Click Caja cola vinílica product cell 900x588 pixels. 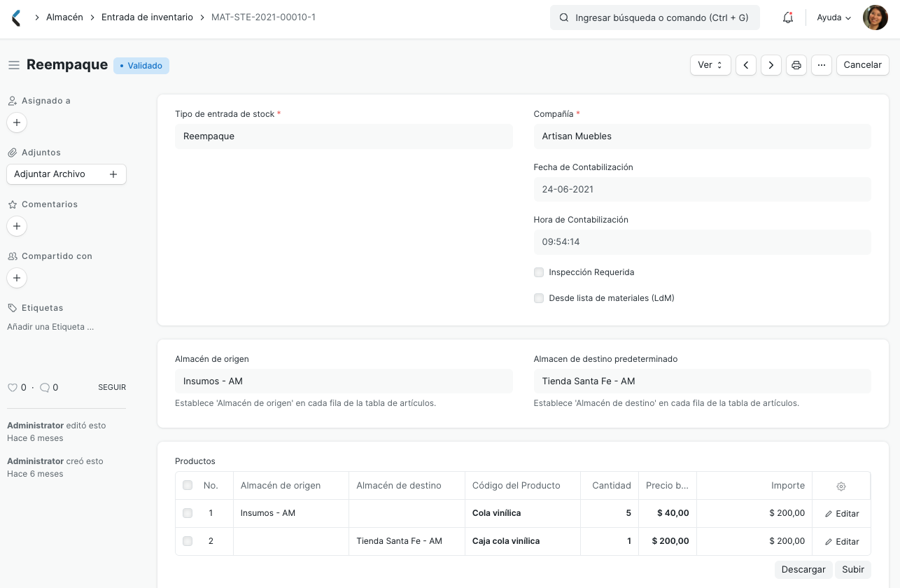523,541
